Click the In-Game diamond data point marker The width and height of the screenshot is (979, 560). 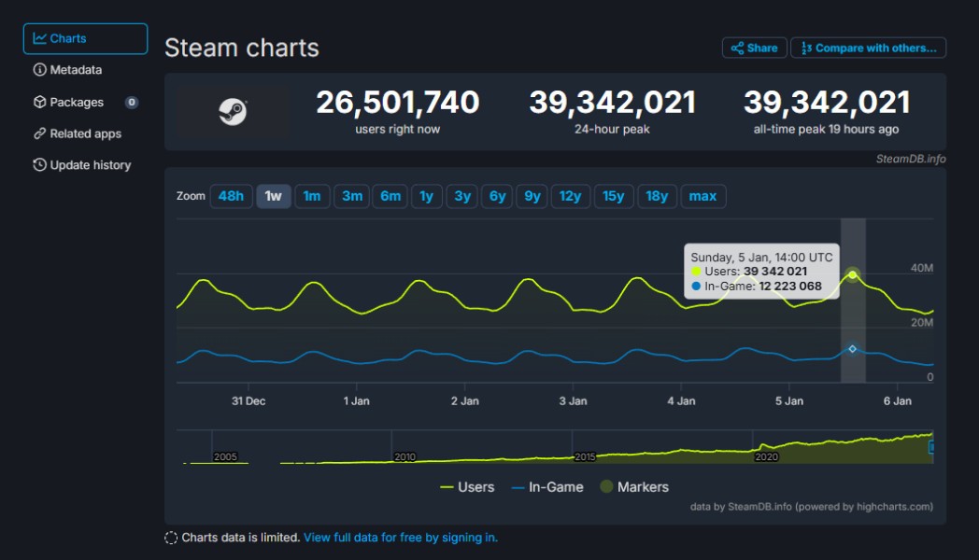click(x=852, y=349)
